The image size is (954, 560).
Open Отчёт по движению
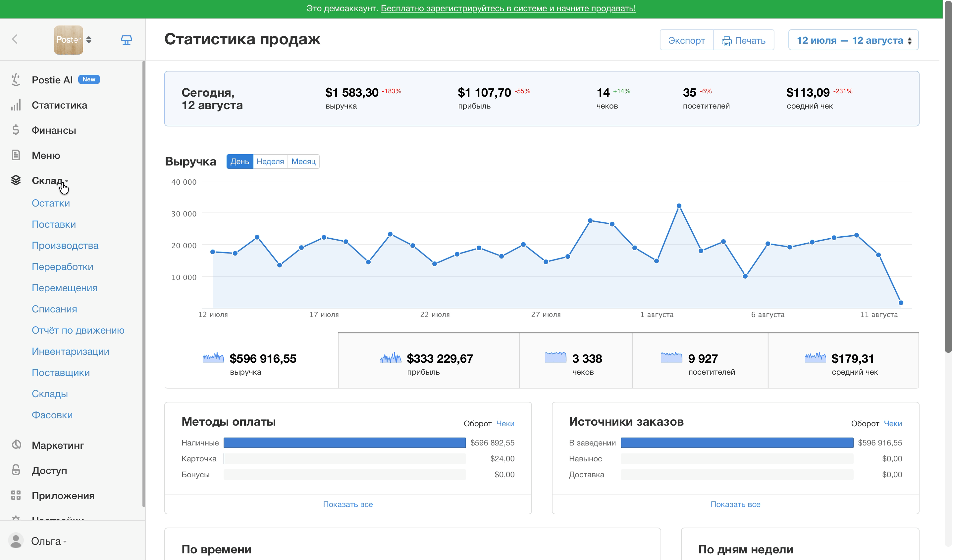point(78,330)
